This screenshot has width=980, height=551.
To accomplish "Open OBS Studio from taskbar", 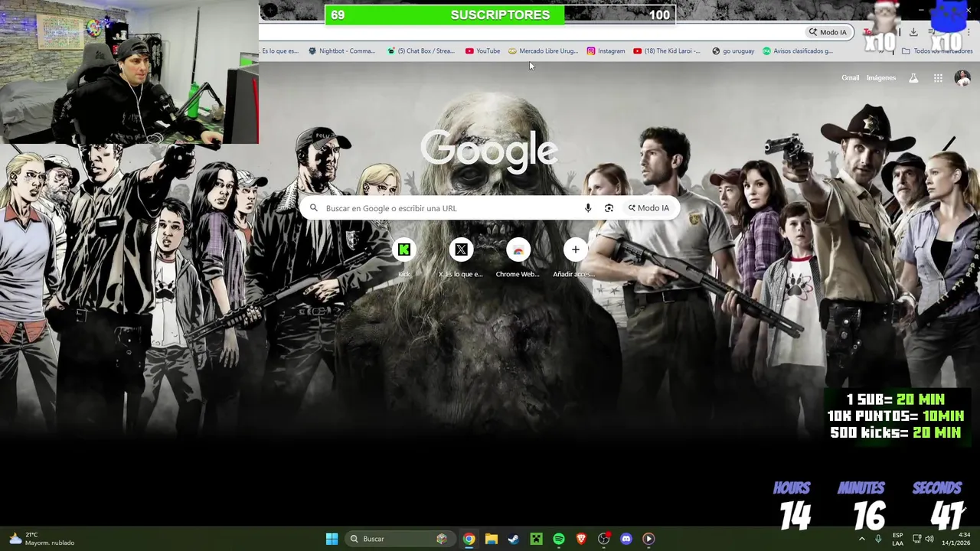I will [604, 539].
